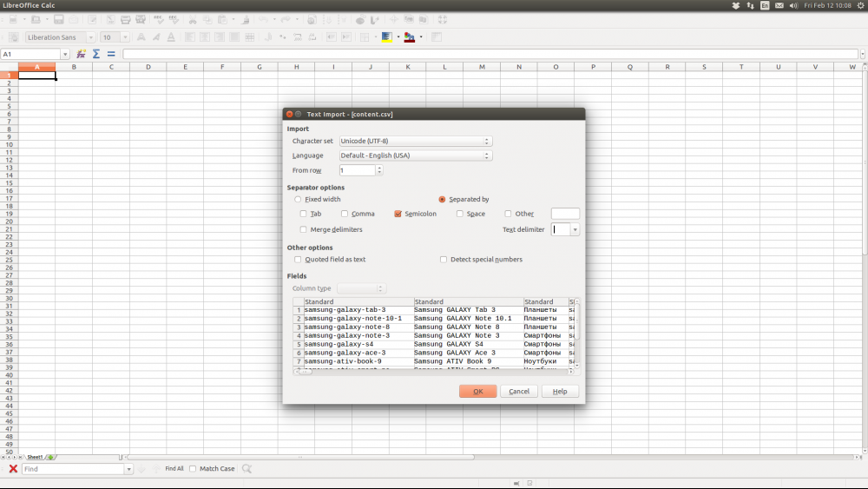Open the sound volume indicator

[792, 6]
